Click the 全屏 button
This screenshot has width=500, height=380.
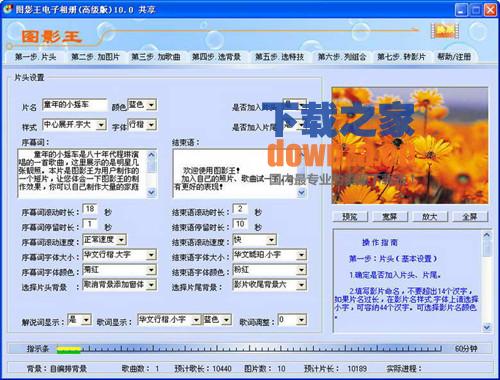[470, 217]
